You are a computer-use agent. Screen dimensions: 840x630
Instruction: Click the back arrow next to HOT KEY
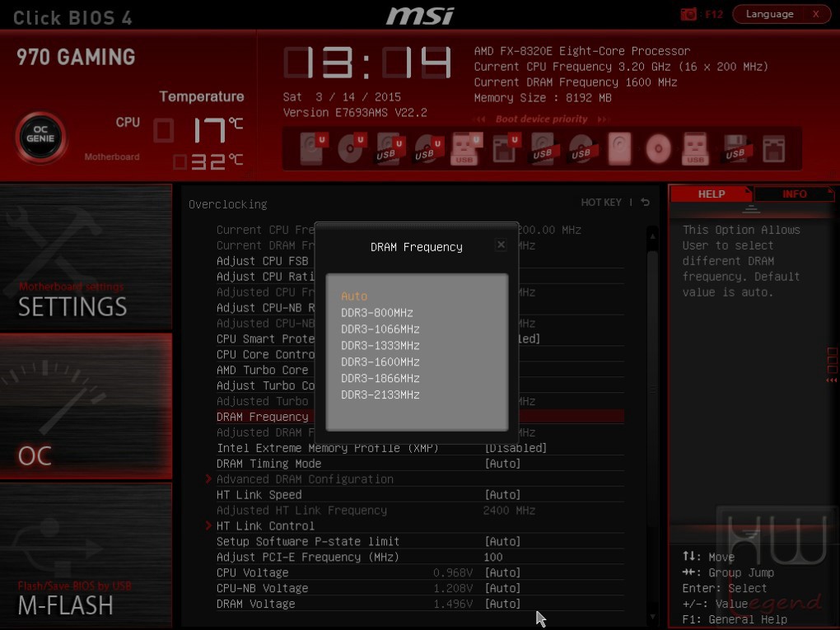click(x=646, y=202)
